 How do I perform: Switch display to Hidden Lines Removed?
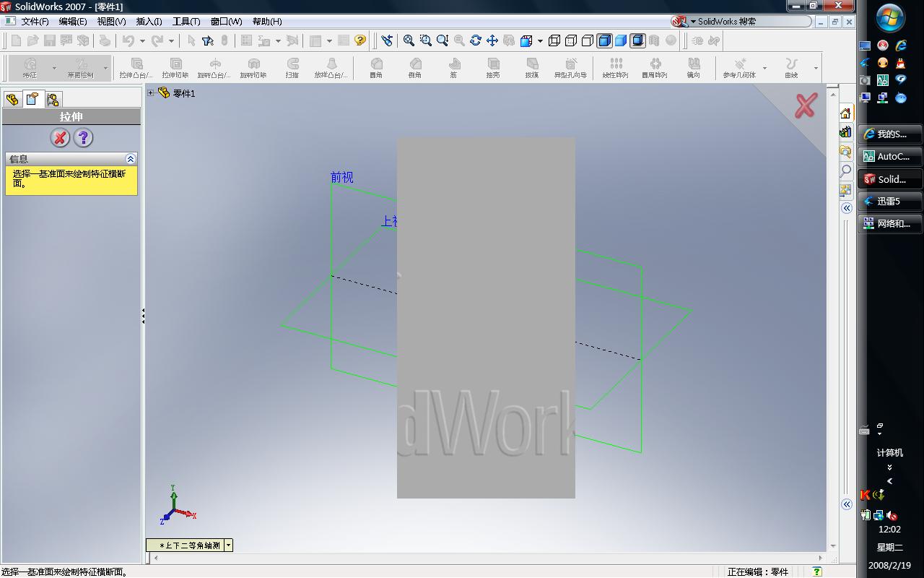[588, 40]
